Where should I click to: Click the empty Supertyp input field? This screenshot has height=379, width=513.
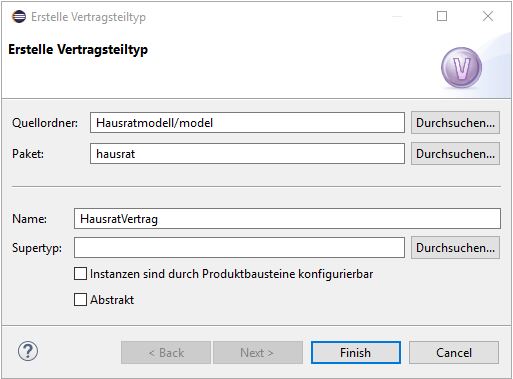point(239,248)
